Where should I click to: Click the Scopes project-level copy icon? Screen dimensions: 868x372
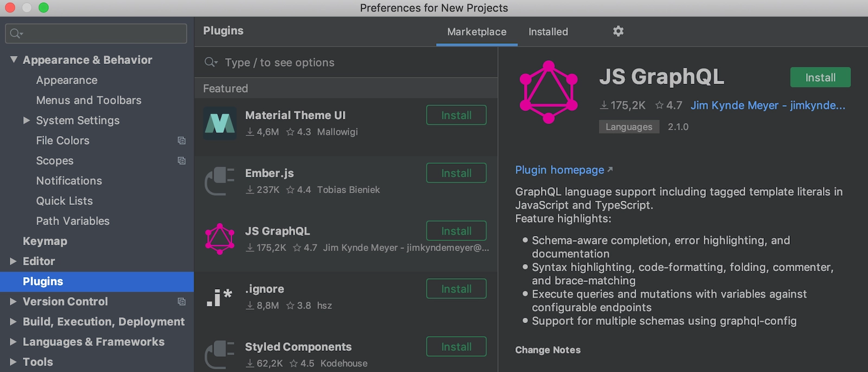pyautogui.click(x=182, y=161)
